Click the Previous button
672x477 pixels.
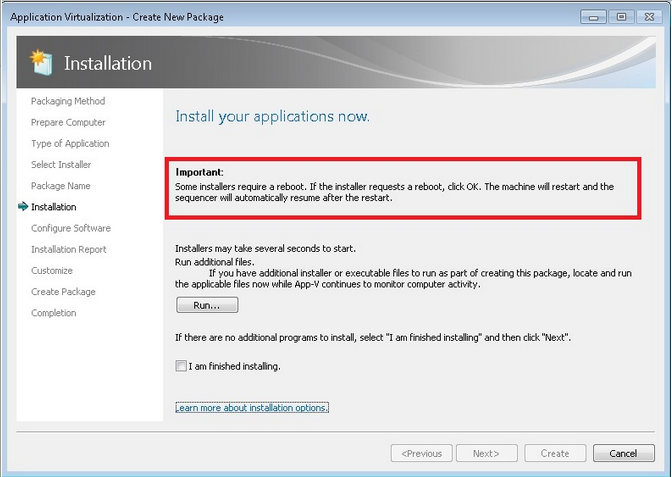pos(421,453)
